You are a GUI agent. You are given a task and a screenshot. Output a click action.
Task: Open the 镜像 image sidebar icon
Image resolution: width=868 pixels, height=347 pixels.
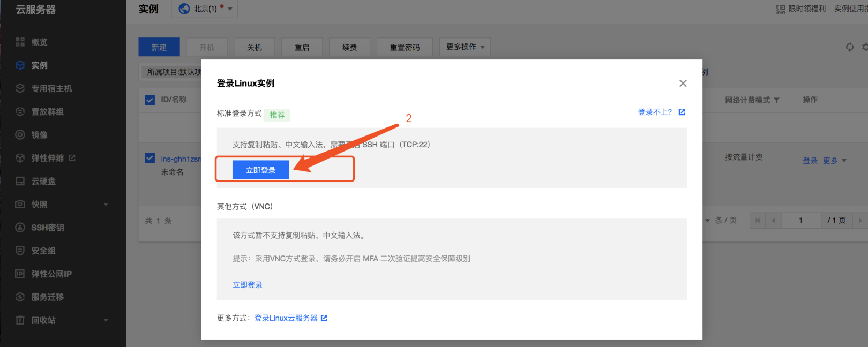20,134
